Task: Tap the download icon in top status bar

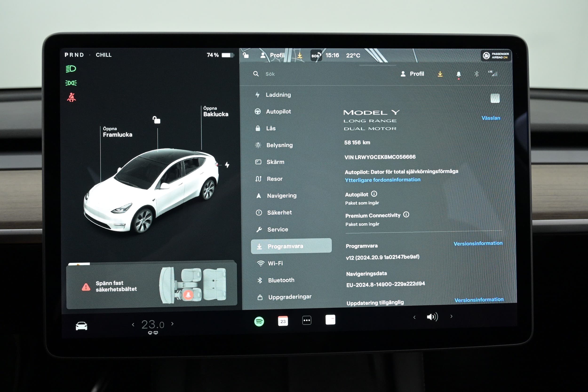Action: pos(300,55)
